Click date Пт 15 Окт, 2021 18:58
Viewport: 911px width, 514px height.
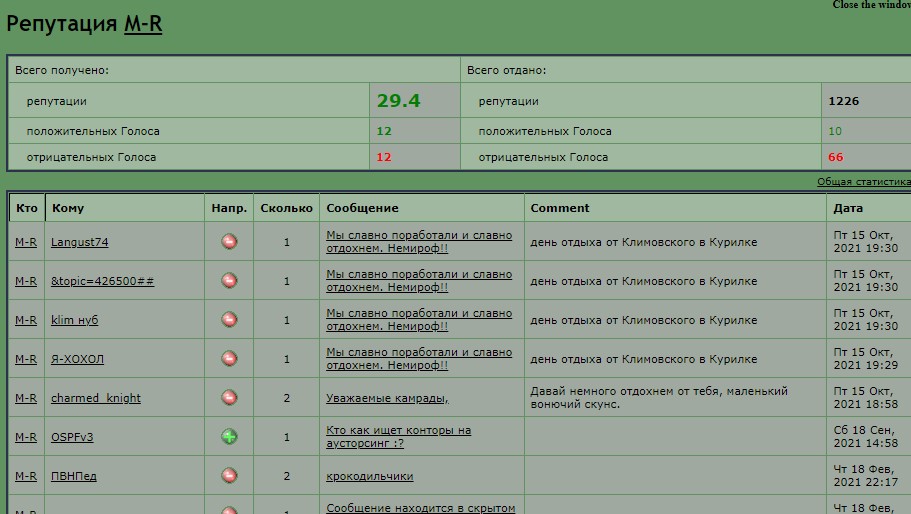866,397
